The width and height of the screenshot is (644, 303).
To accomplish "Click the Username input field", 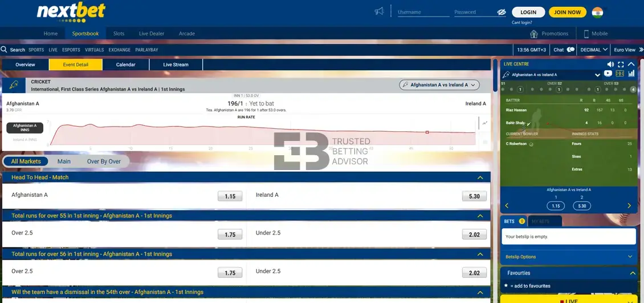I will click(423, 13).
